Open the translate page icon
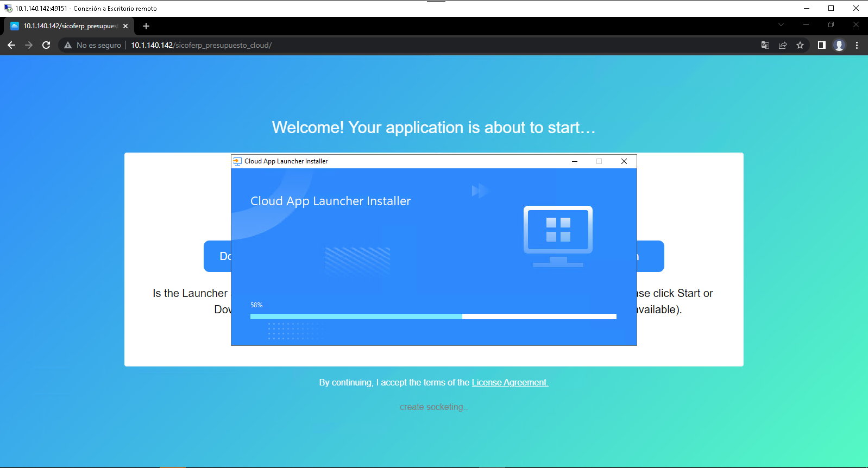868x468 pixels. point(765,45)
